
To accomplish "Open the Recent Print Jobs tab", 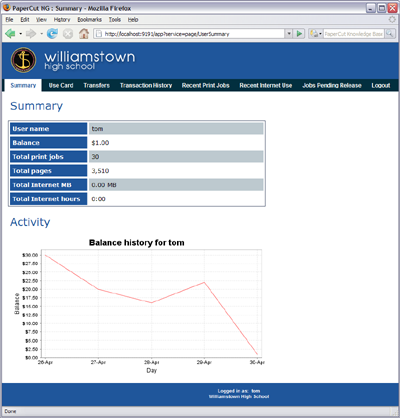I will pyautogui.click(x=206, y=85).
